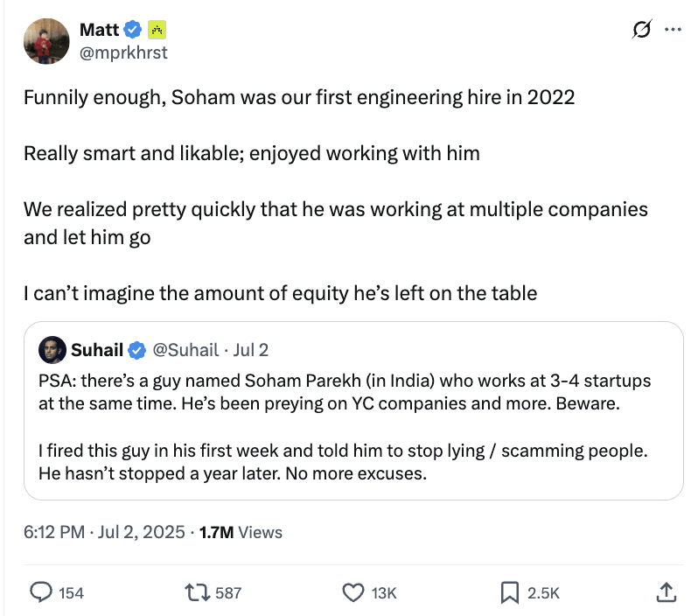Click the @Suhail handle in quote
This screenshot has width=698, height=616.
[185, 350]
